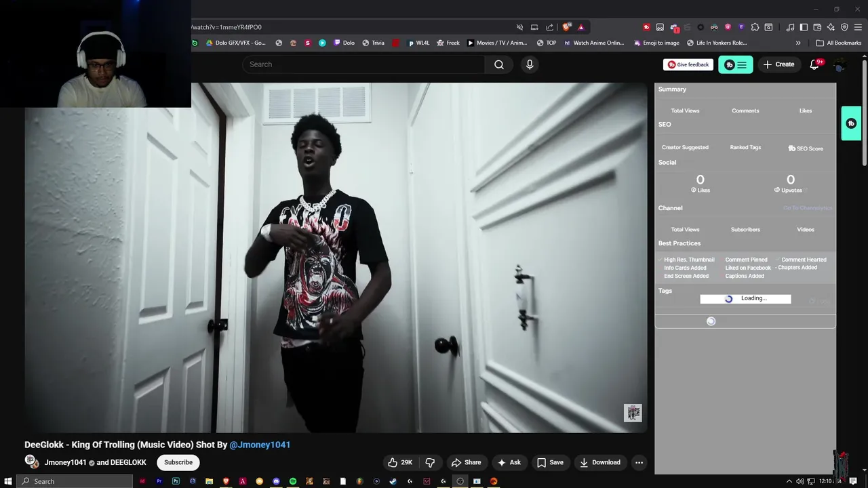Click the Windows Start button

point(8,481)
